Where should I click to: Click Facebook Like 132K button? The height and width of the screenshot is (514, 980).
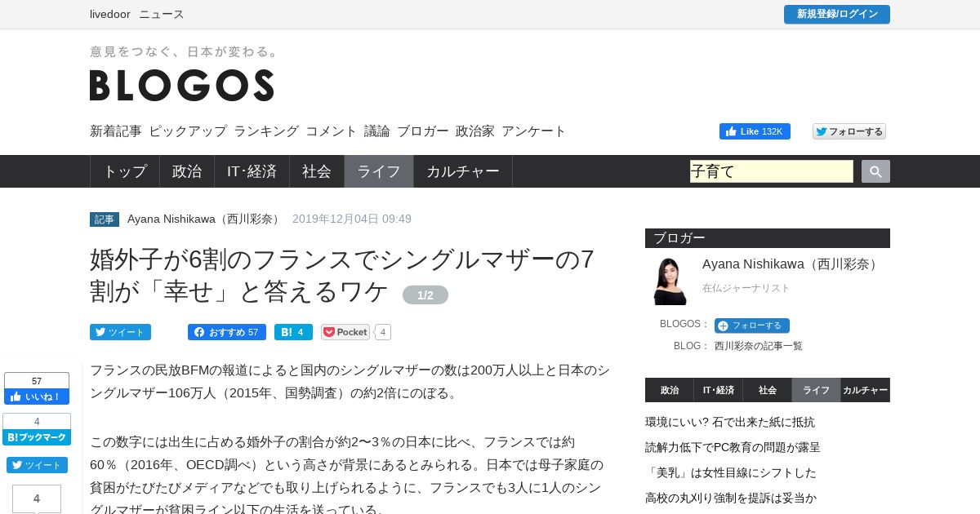755,131
